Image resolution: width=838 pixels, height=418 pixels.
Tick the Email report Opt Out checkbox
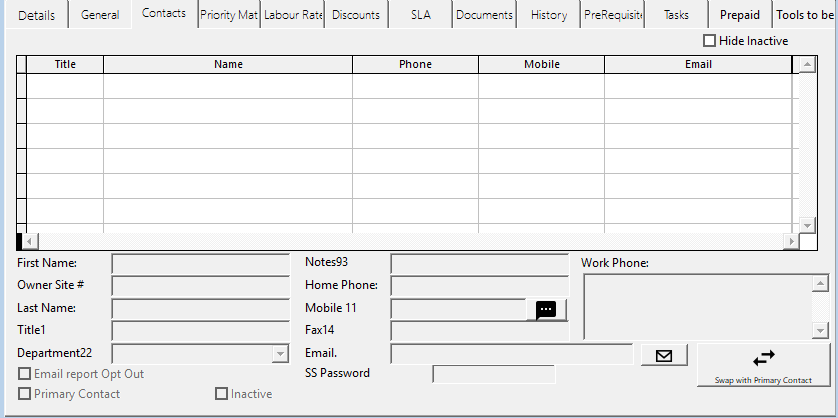pos(25,374)
